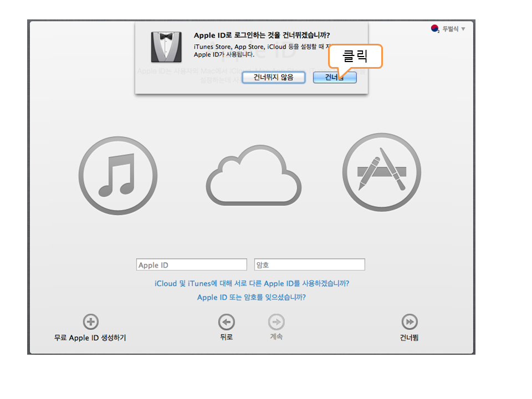Click the iCloud cloud icon
The height and width of the screenshot is (399, 532).
tap(254, 175)
